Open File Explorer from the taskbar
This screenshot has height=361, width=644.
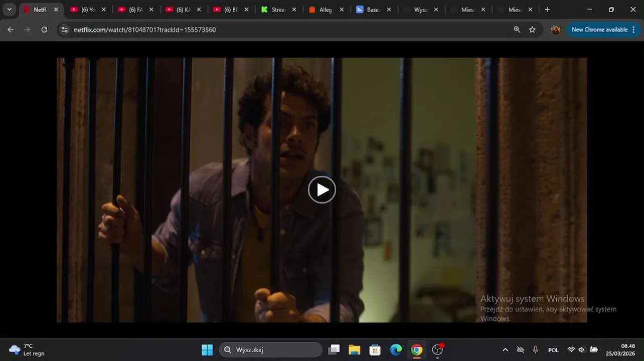click(x=355, y=350)
